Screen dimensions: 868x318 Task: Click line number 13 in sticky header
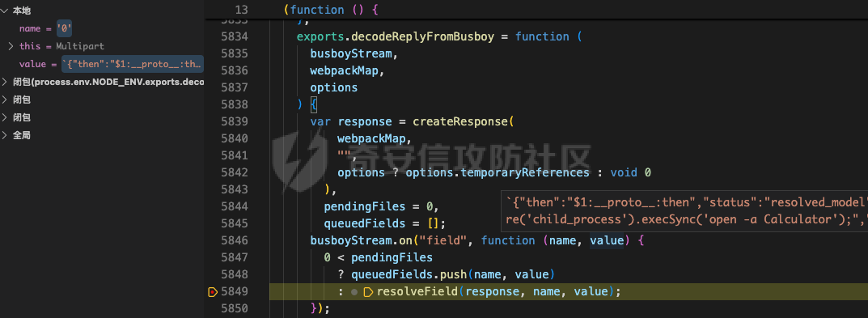click(241, 10)
